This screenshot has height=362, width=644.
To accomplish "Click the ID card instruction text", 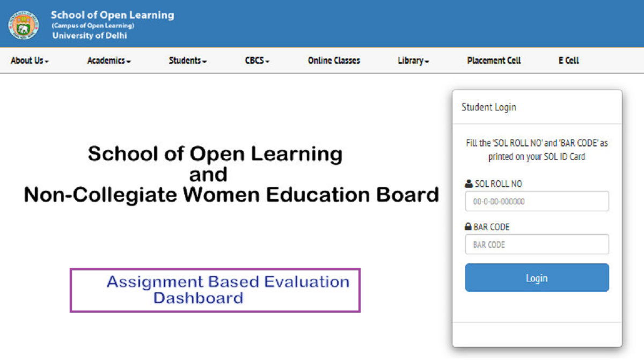I will 537,149.
